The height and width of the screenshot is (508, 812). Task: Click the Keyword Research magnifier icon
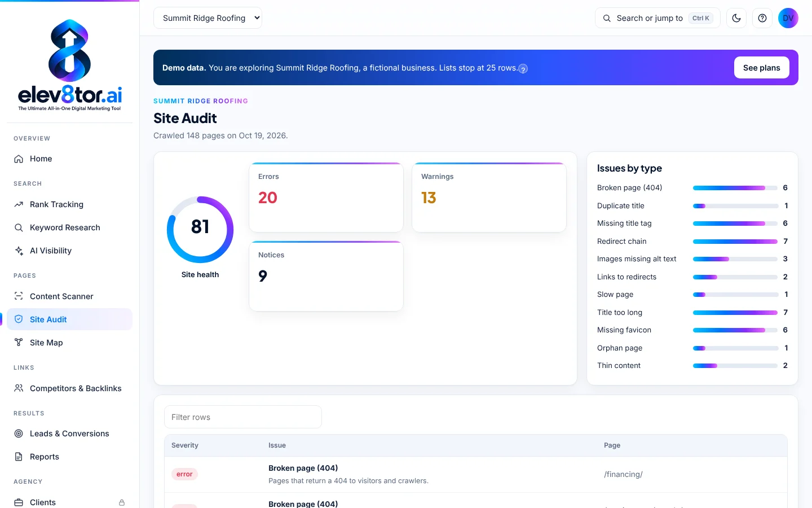click(19, 227)
